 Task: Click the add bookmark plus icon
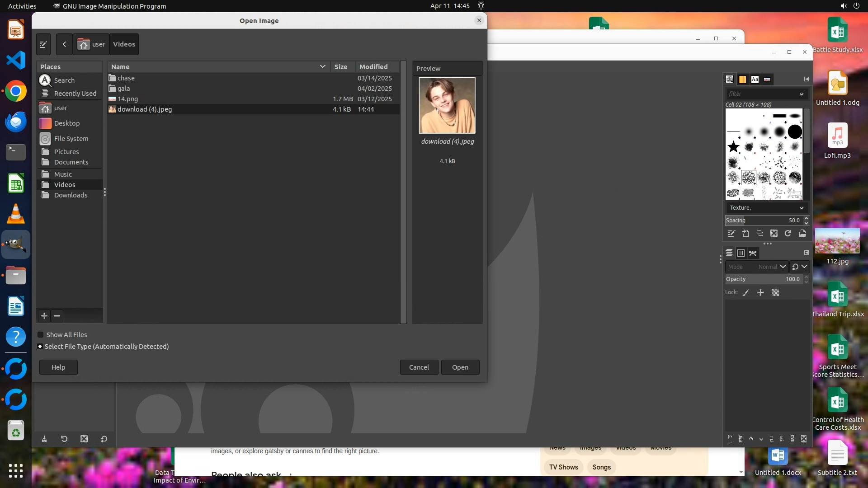coord(44,316)
